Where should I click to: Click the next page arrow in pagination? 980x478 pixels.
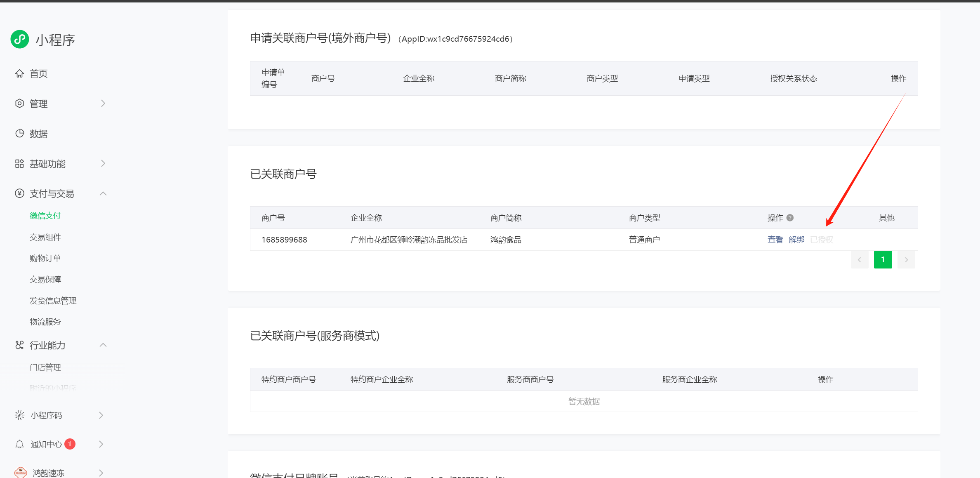[x=906, y=260]
